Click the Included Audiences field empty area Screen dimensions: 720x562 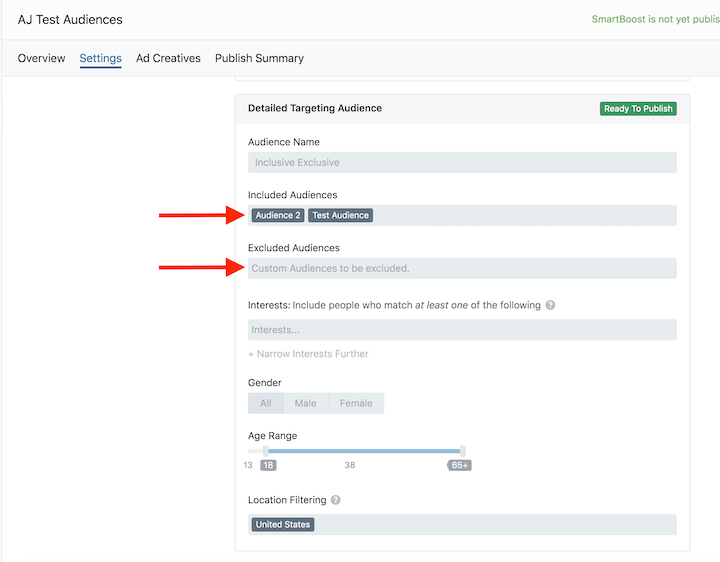(523, 215)
